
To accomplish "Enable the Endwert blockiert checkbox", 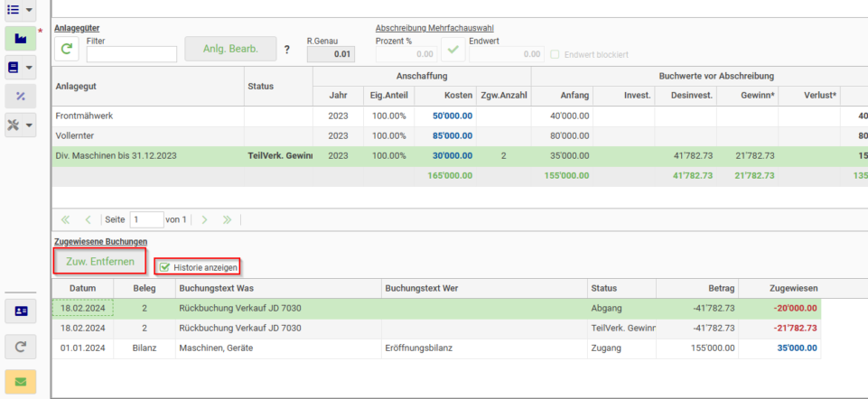I will (x=554, y=55).
